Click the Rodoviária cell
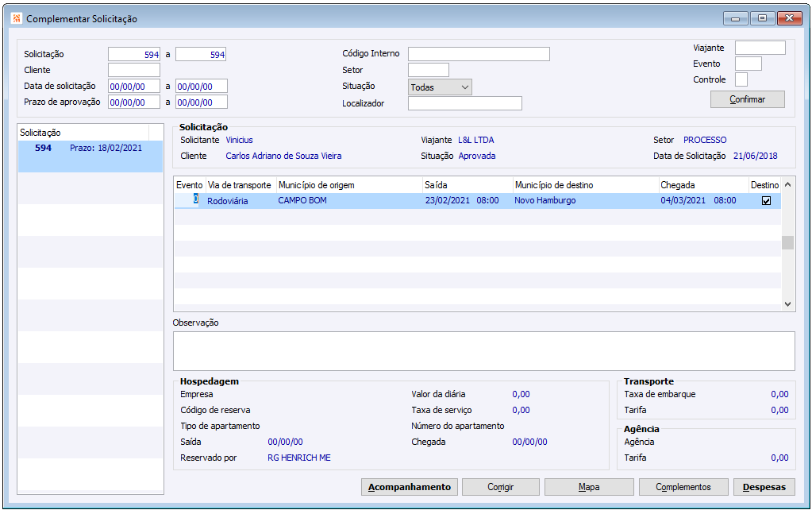 pos(228,201)
